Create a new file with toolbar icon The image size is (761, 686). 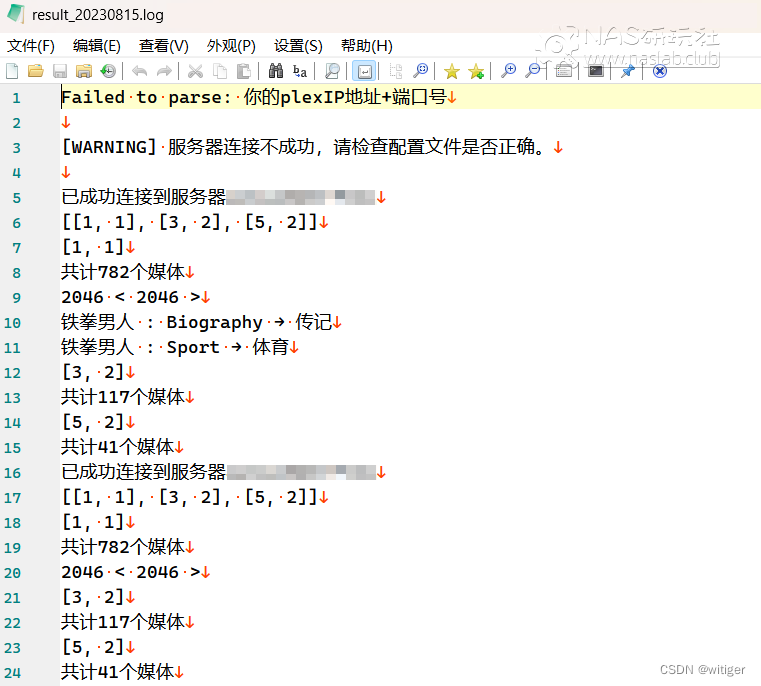pyautogui.click(x=12, y=71)
